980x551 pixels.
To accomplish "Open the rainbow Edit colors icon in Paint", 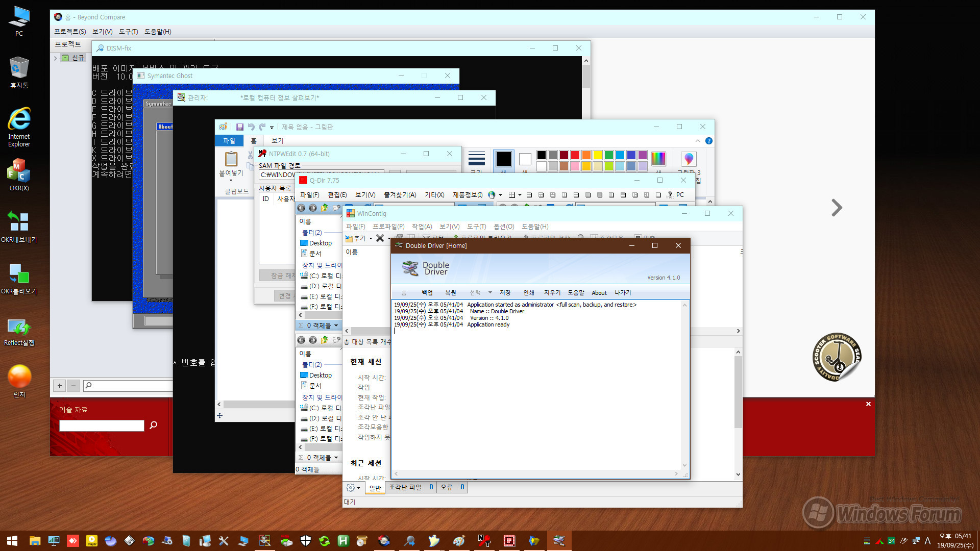I will point(658,159).
